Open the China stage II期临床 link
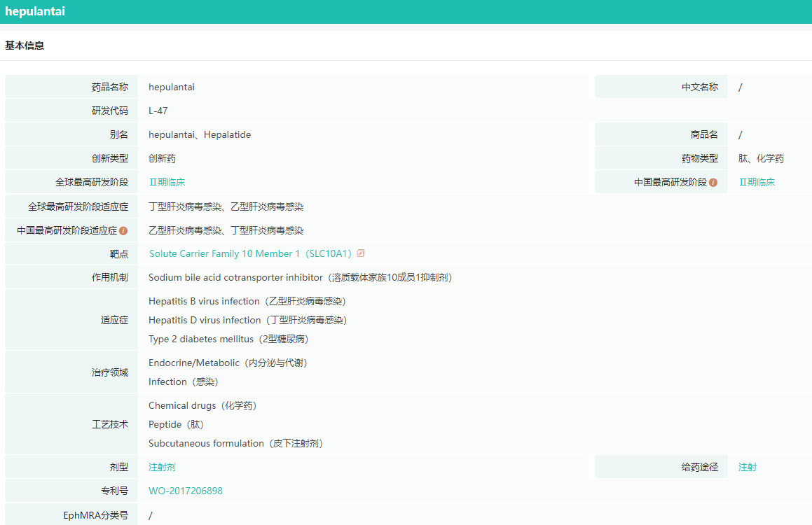 point(757,182)
